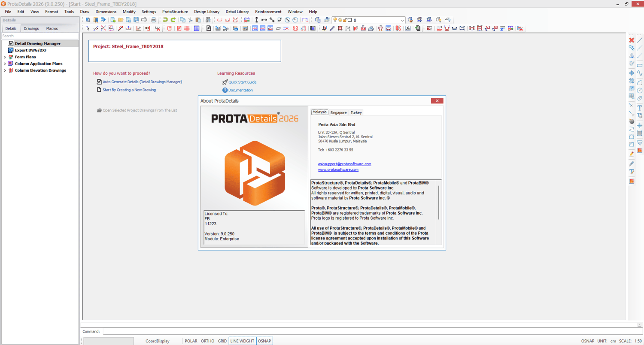Toggle OSNAP button next to LINE WEIGHT
The width and height of the screenshot is (644, 345).
pos(264,341)
